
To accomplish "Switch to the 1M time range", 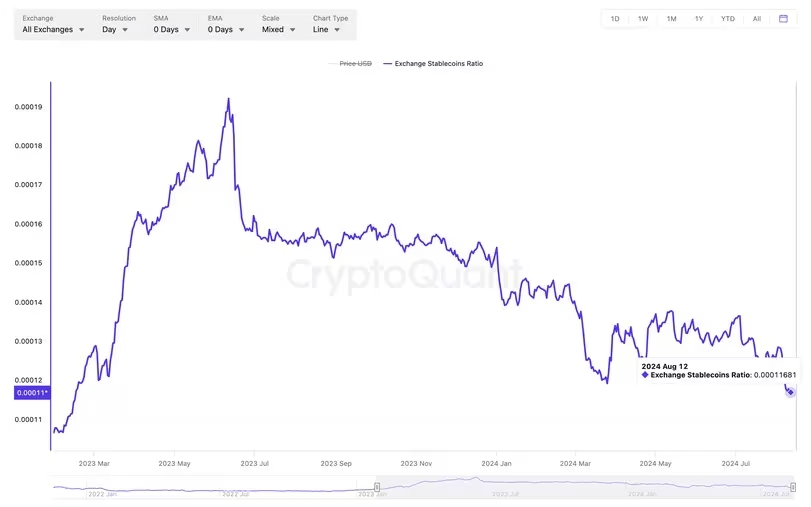I will click(x=671, y=19).
